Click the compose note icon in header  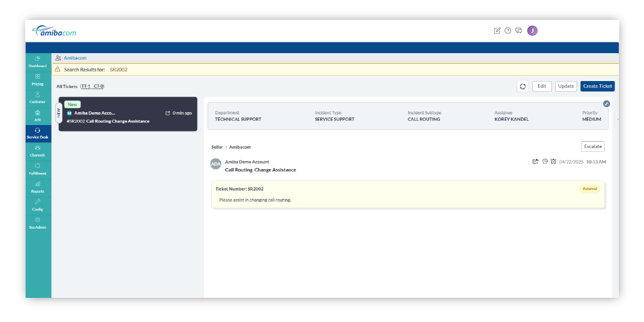497,31
